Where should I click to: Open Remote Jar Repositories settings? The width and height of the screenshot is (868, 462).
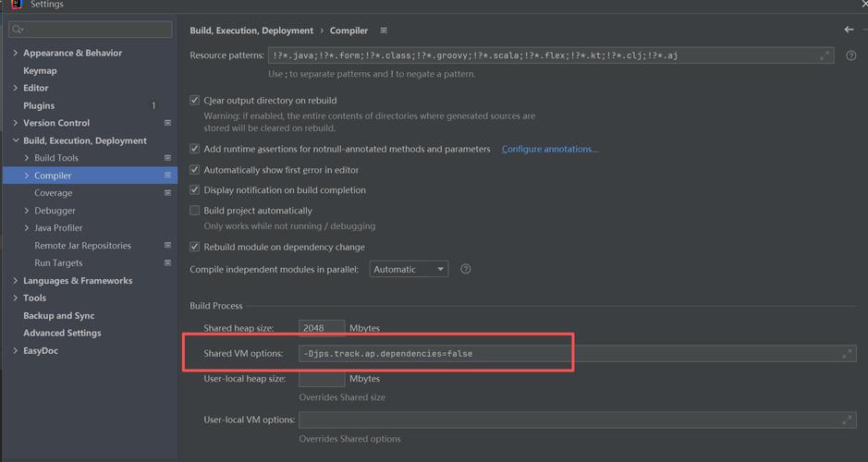pos(82,245)
